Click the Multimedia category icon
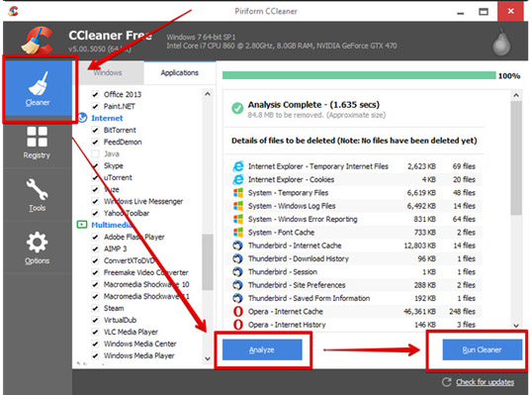532x395 pixels. (82, 225)
